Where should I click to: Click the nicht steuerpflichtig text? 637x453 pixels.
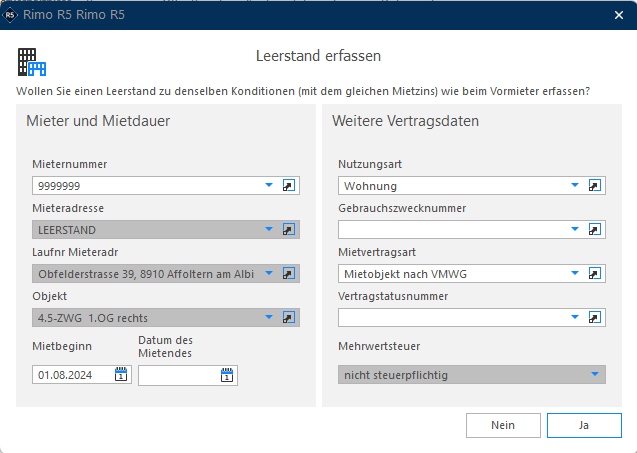[x=396, y=375]
